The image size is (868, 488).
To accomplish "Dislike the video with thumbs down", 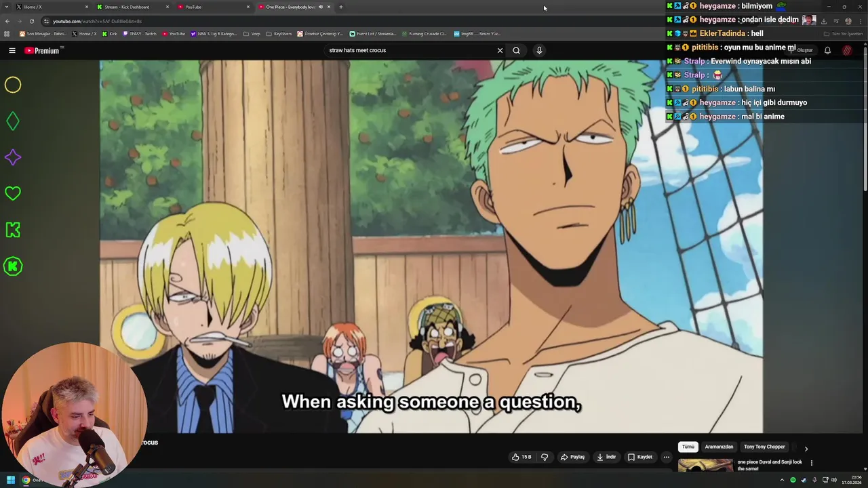I will 544,457.
